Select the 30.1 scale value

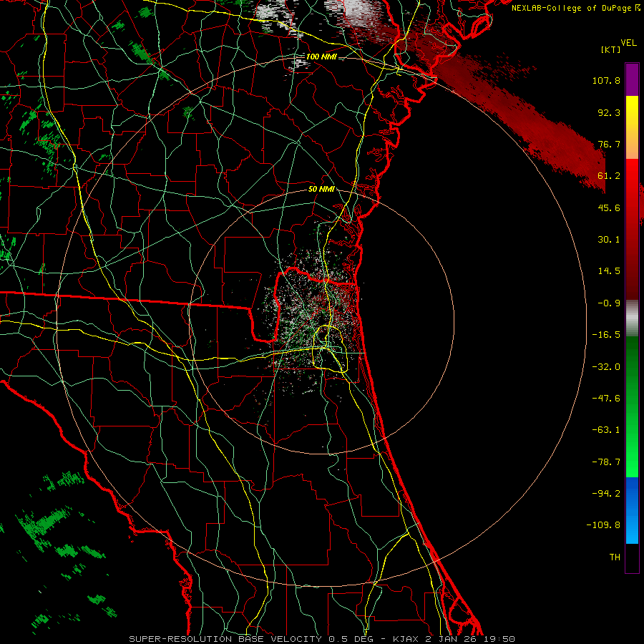[x=609, y=240]
